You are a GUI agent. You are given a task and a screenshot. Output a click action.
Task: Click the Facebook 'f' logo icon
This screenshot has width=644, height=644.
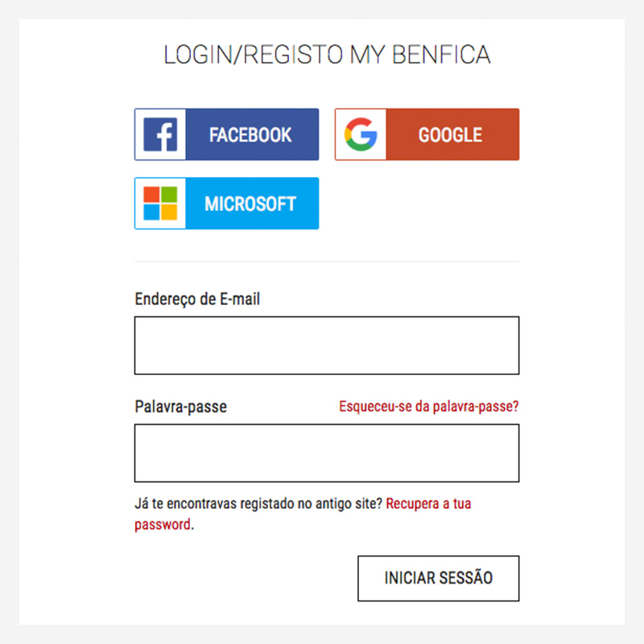pyautogui.click(x=160, y=134)
